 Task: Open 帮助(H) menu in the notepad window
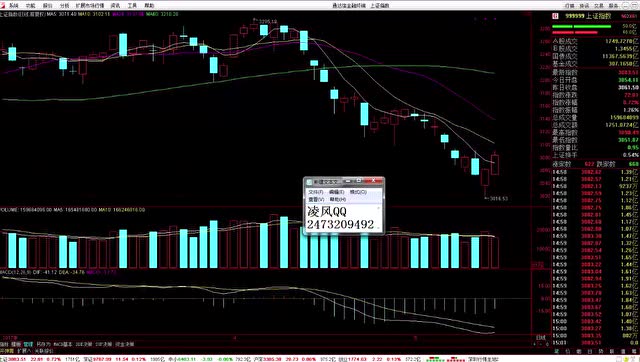pyautogui.click(x=338, y=199)
